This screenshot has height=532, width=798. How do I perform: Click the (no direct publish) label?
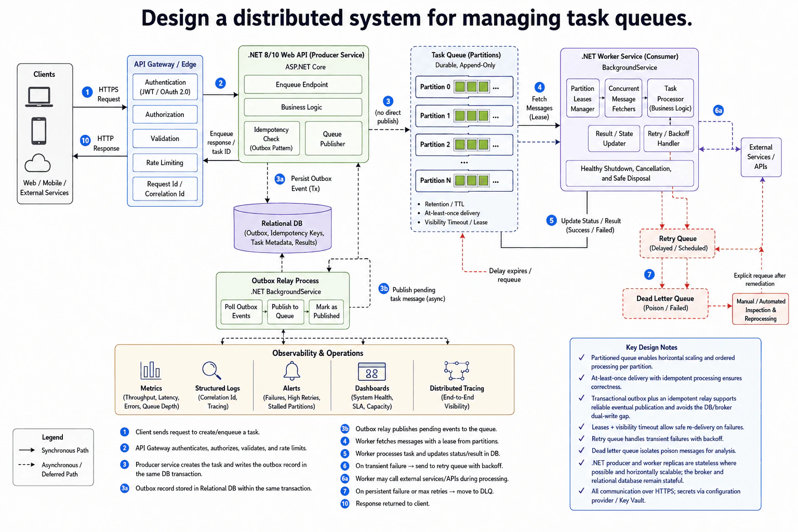388,117
